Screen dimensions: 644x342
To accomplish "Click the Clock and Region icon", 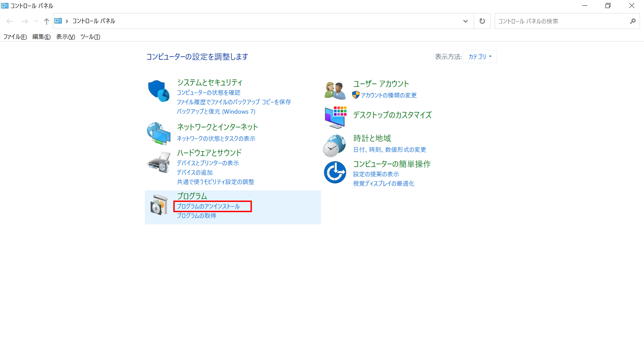I will point(335,146).
